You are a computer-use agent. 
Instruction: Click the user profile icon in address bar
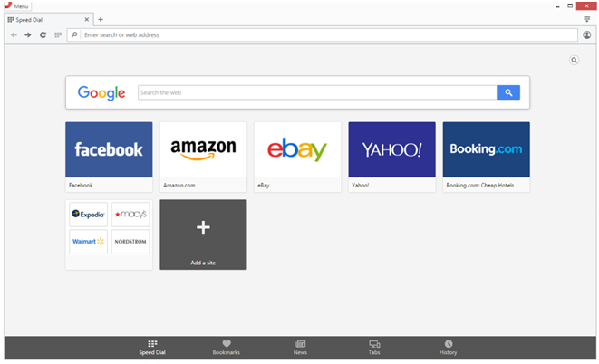point(586,34)
